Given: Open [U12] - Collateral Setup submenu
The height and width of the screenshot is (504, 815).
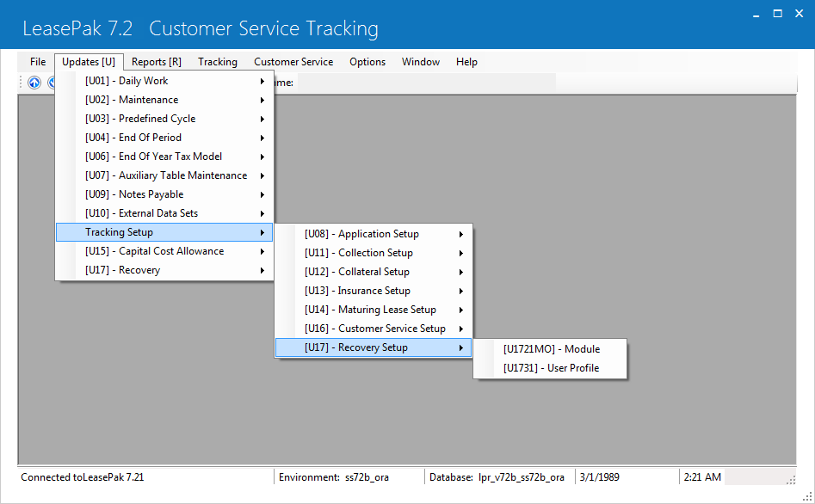Looking at the screenshot, I should [374, 272].
